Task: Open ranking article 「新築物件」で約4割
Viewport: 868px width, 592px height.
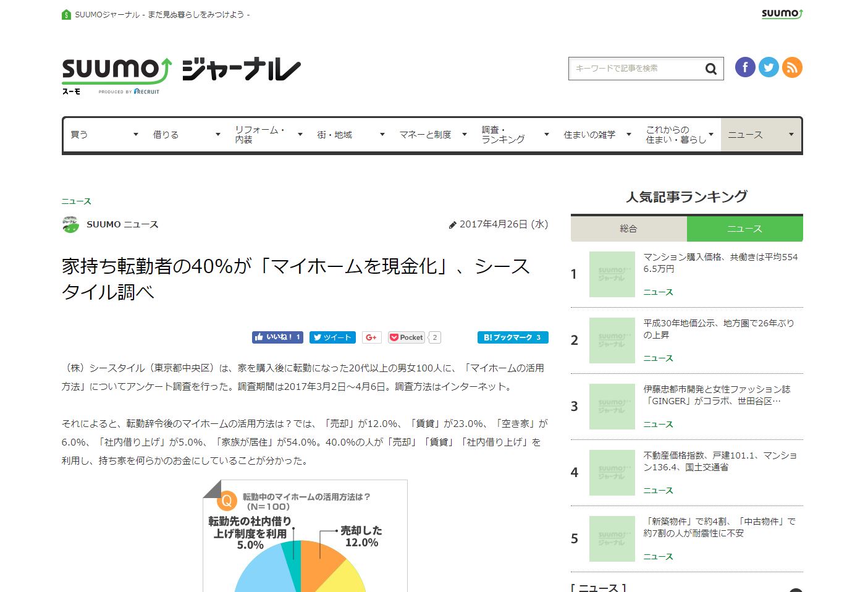Action: point(719,527)
